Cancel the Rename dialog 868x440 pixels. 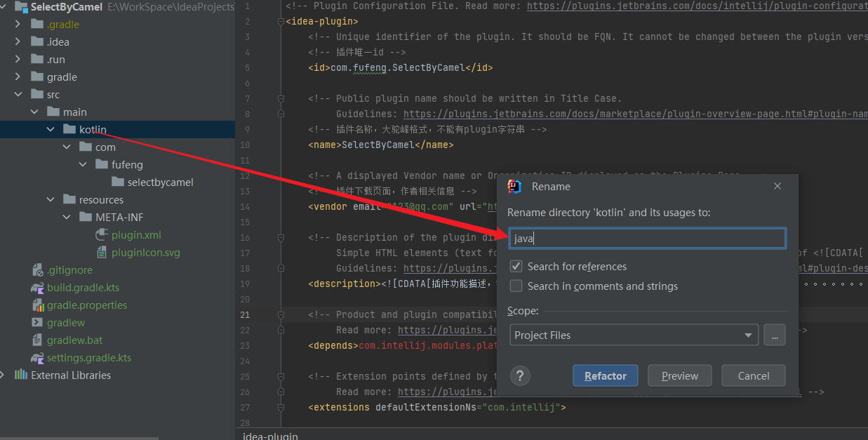753,375
